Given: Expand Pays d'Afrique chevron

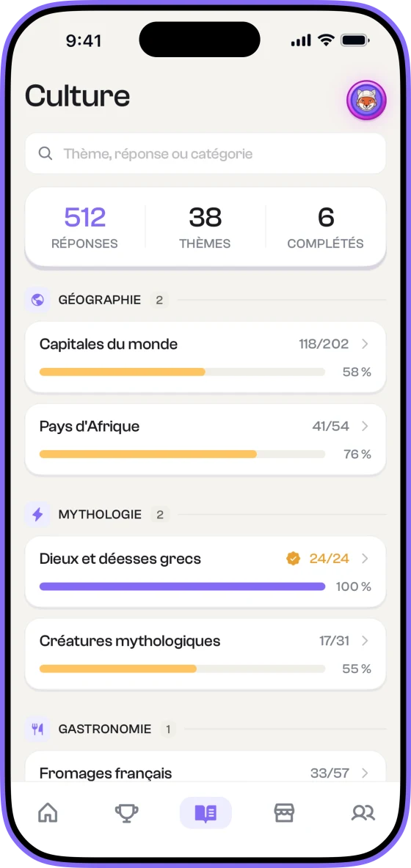Looking at the screenshot, I should (x=365, y=426).
